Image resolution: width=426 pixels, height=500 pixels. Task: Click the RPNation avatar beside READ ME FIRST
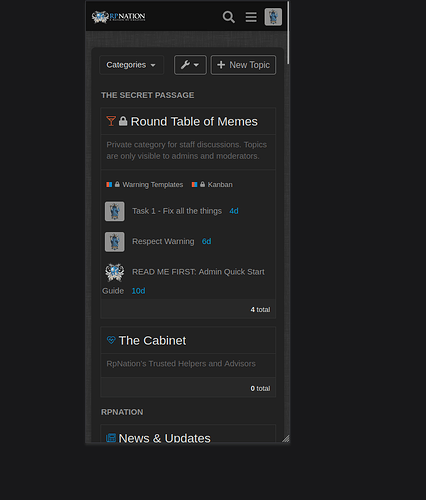[x=115, y=272]
